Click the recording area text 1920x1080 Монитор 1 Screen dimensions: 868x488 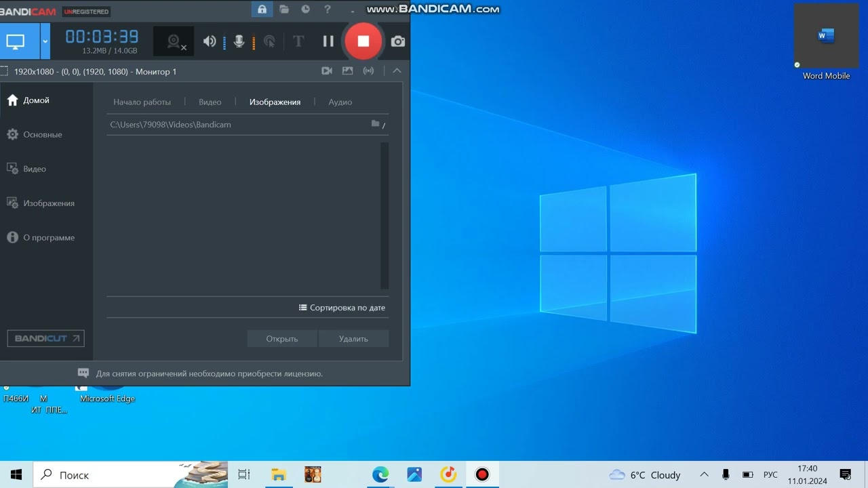(95, 71)
